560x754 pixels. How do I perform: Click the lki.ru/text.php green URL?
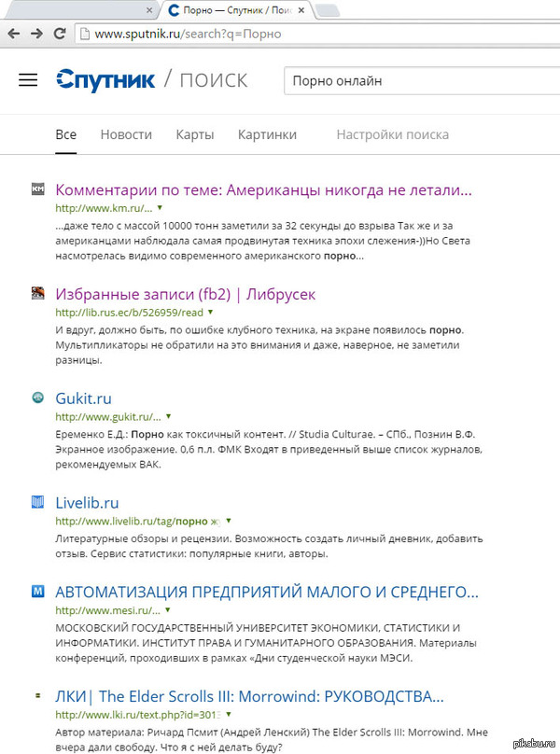click(138, 715)
